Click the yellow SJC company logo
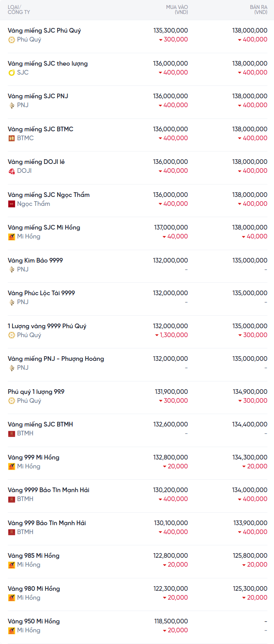Image resolution: width=274 pixels, height=644 pixels. [x=12, y=73]
